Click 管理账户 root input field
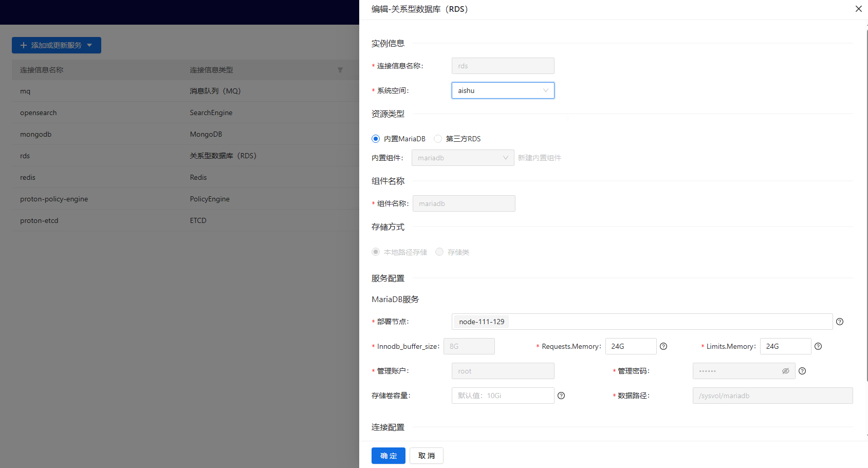868x468 pixels. [503, 371]
